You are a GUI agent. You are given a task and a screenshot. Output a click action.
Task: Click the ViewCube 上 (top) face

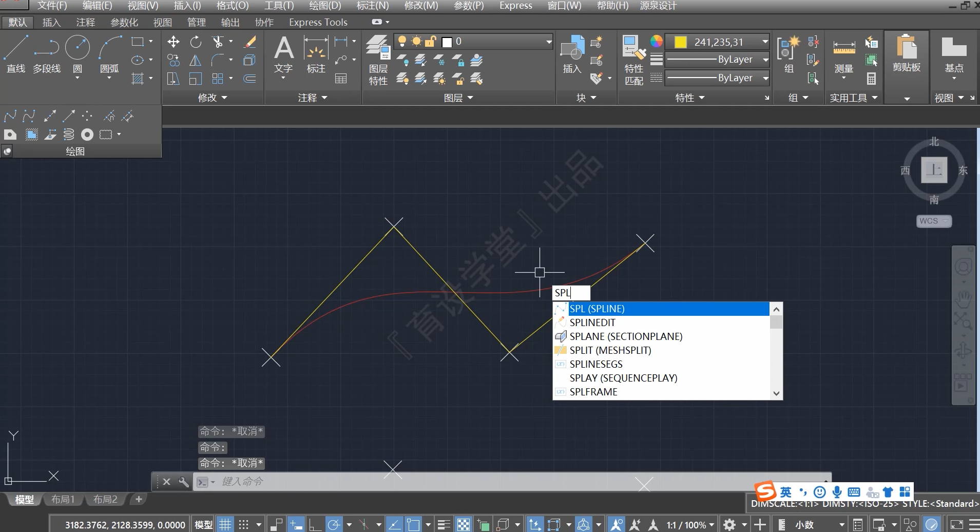click(934, 170)
